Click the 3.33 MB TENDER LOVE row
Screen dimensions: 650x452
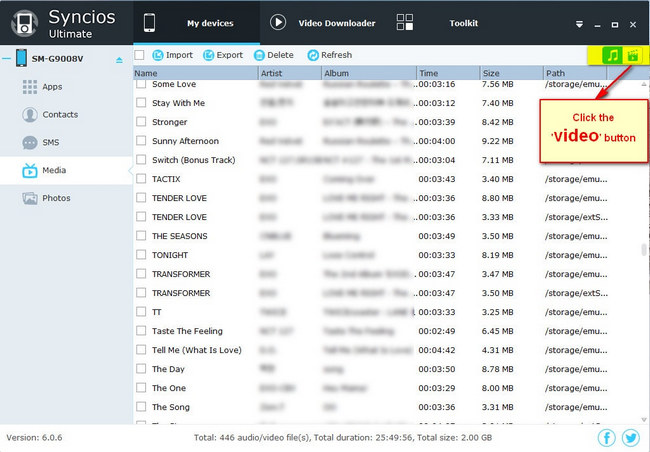tap(387, 217)
